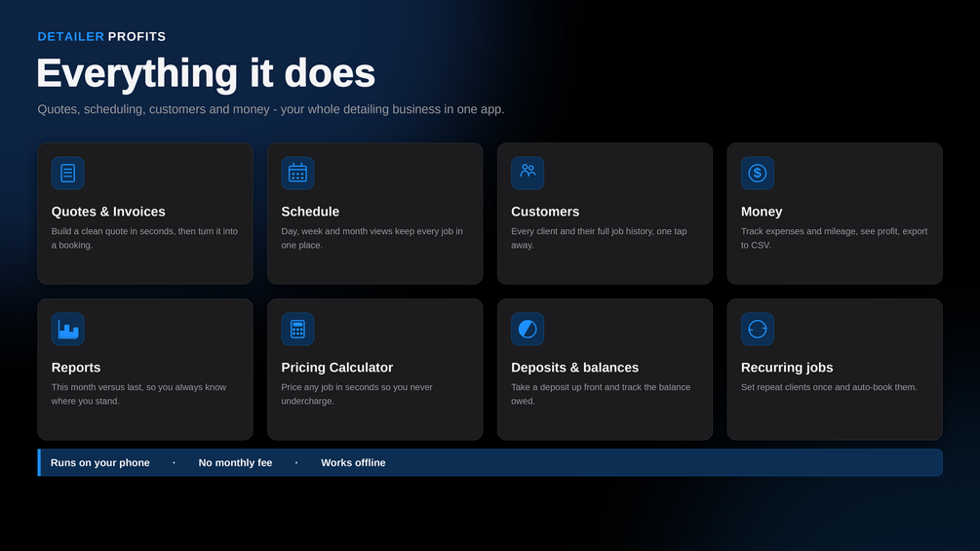This screenshot has width=980, height=551.
Task: Click the Schedule calendar icon
Action: pyautogui.click(x=297, y=173)
